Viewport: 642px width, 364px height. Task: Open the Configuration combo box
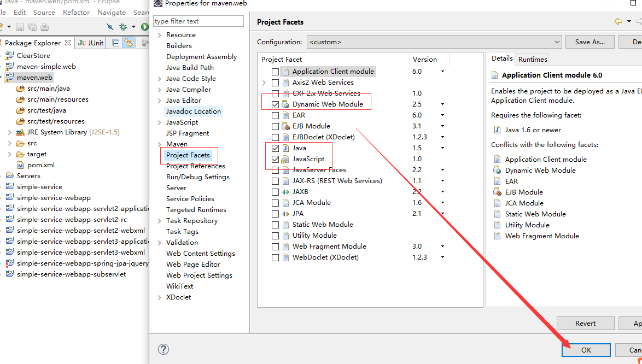[434, 42]
